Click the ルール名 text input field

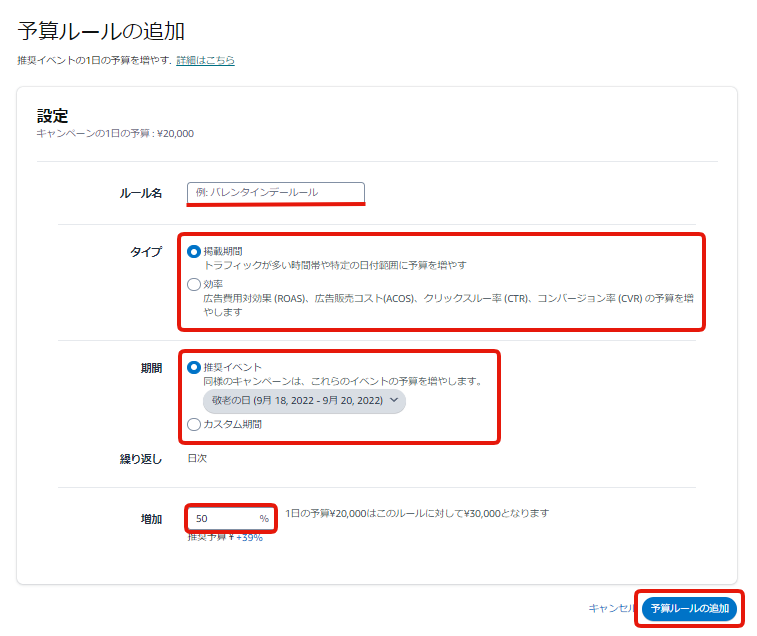pos(276,192)
